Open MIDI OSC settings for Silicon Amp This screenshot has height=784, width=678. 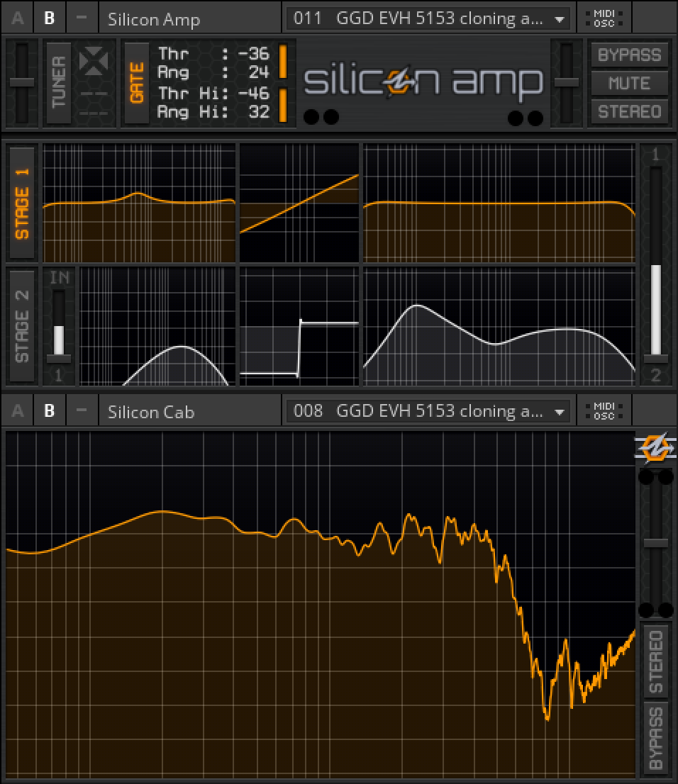(x=604, y=18)
